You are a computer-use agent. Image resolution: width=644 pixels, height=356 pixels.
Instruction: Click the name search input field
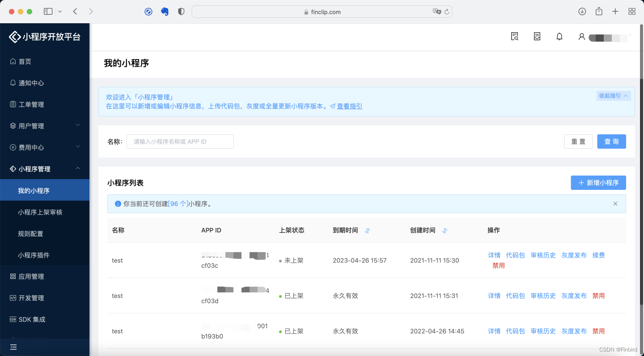(180, 142)
